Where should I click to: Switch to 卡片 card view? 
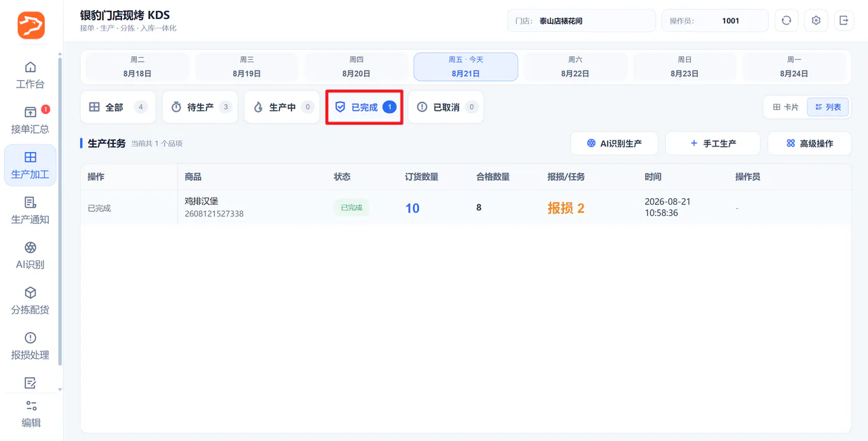785,107
